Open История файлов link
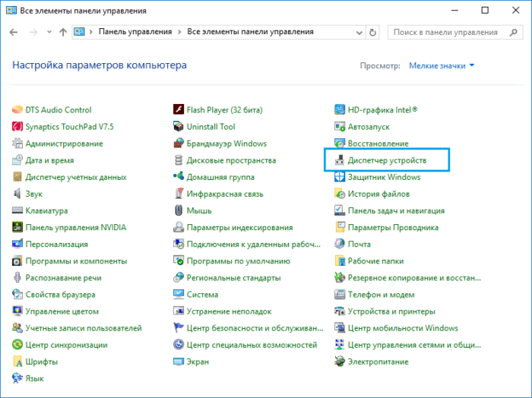Viewport: 532px width, 398px height. pyautogui.click(x=378, y=194)
